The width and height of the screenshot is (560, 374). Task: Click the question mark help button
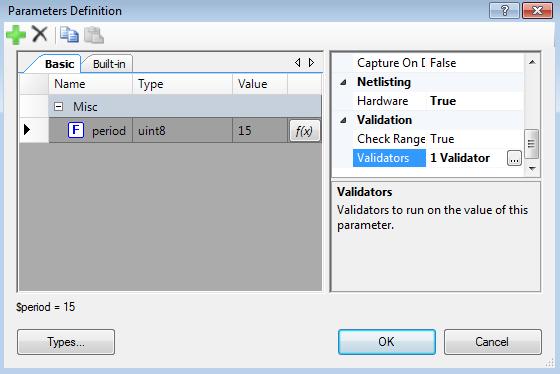504,10
